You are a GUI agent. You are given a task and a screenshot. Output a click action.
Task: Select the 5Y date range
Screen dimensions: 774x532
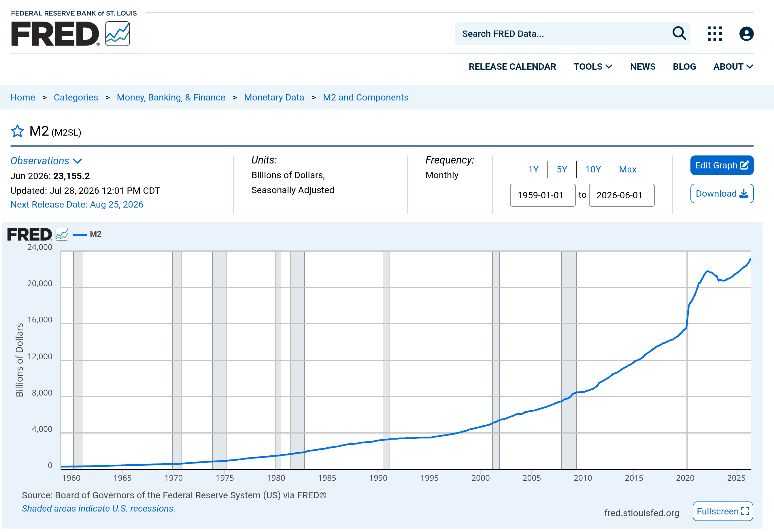[562, 169]
